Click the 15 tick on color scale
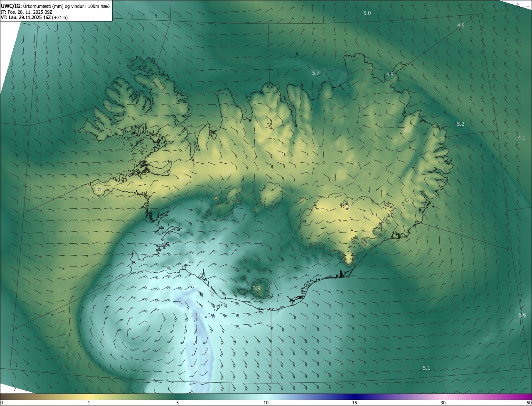Image resolution: width=532 pixels, height=406 pixels. [x=354, y=403]
